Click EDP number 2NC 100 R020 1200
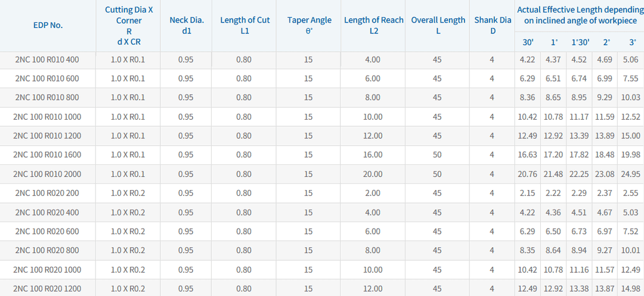Image resolution: width=644 pixels, height=296 pixels. 47,289
